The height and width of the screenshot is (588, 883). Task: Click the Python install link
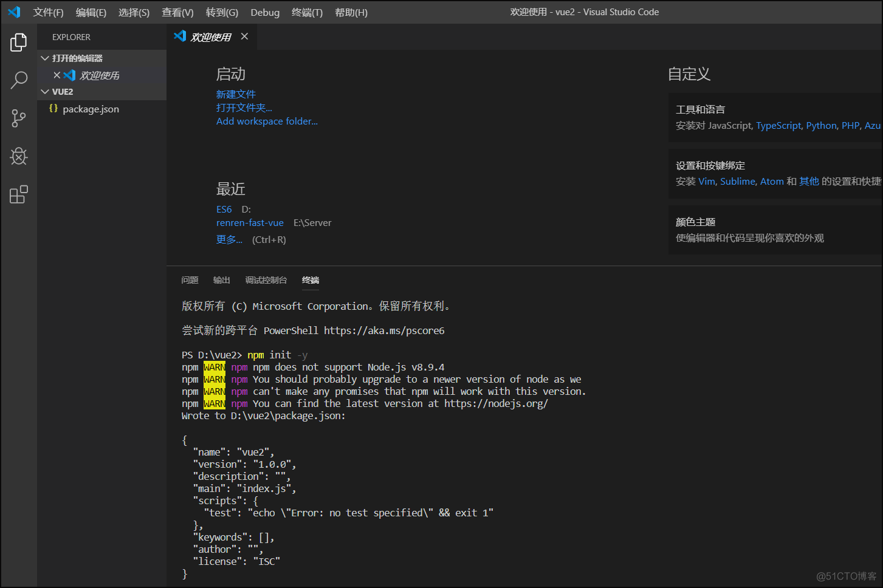821,125
